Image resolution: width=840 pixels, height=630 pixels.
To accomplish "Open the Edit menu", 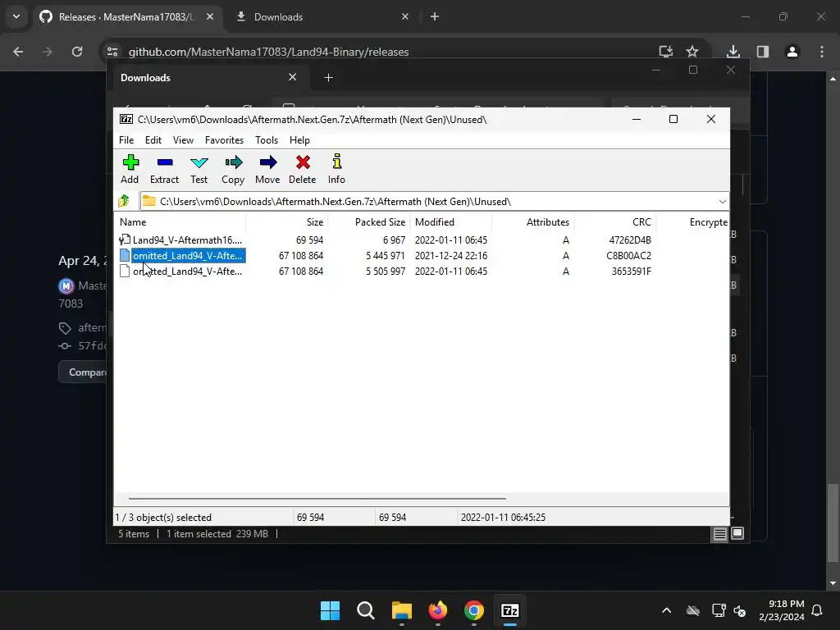I will (x=153, y=139).
